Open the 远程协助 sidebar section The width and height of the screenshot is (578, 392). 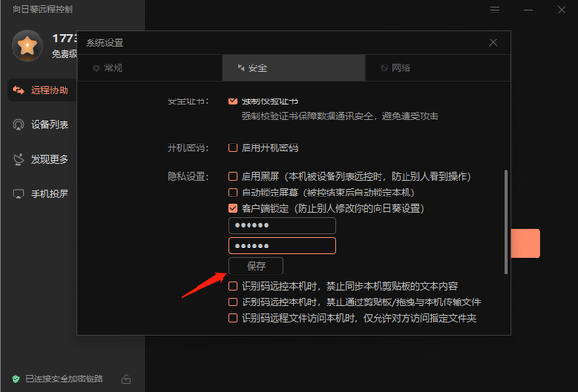click(42, 91)
